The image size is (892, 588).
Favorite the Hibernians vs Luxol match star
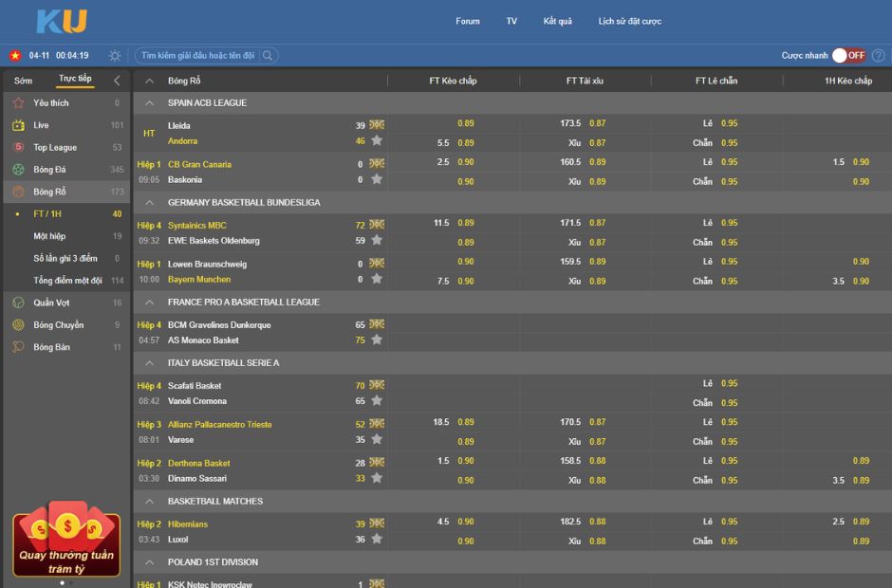pyautogui.click(x=377, y=539)
